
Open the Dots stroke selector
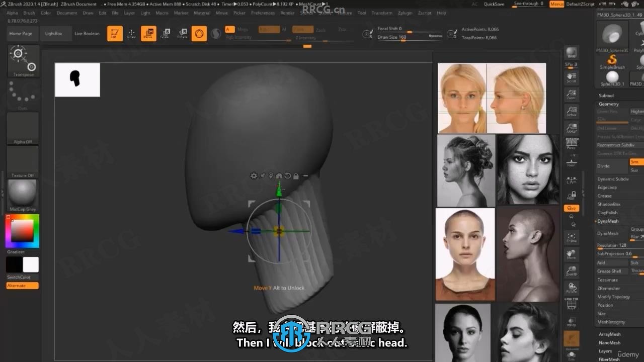click(23, 95)
